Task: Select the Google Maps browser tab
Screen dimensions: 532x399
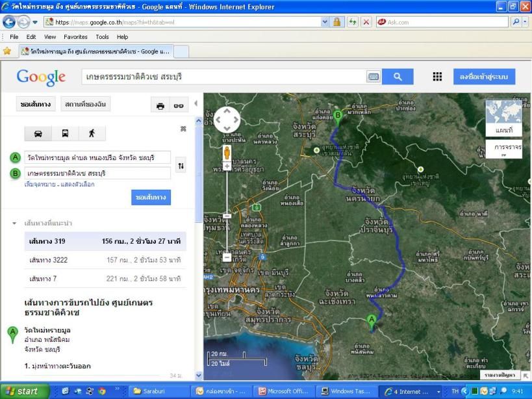Action: coord(96,51)
